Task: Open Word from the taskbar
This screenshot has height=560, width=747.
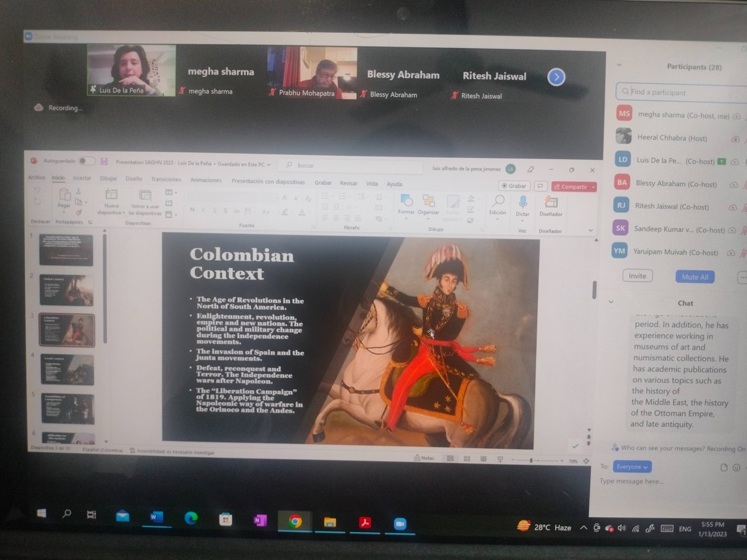Action: pos(156,517)
